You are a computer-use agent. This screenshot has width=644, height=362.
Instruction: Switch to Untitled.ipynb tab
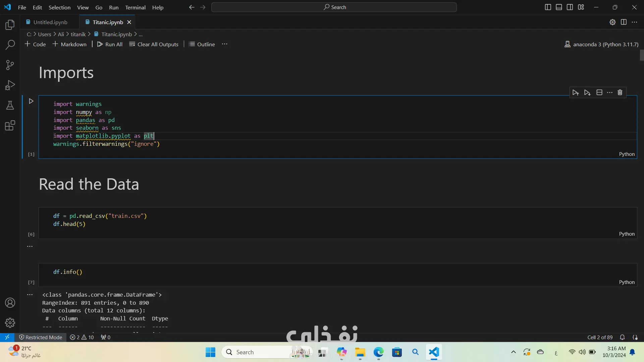50,22
